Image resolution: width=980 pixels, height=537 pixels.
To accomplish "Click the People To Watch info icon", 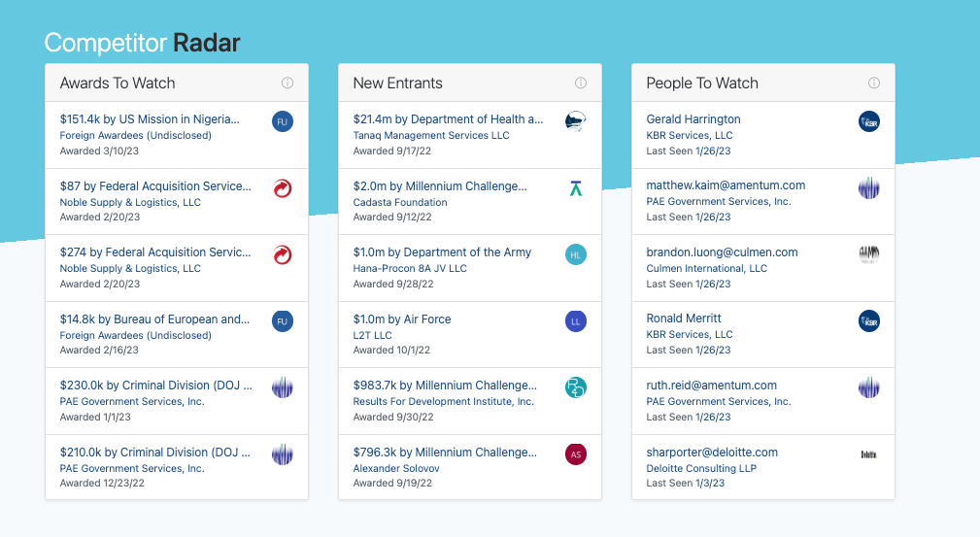I will (874, 84).
